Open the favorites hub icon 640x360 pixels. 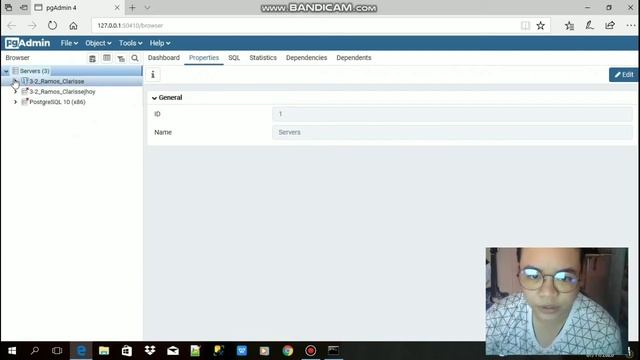click(x=569, y=26)
